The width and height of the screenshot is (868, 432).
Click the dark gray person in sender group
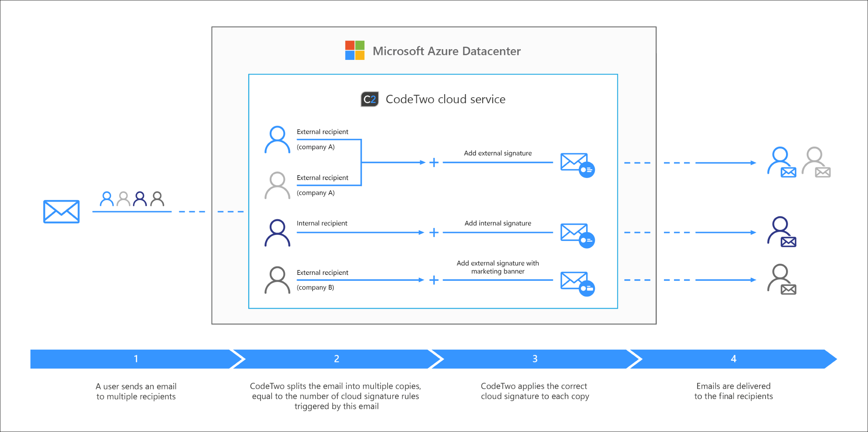pyautogui.click(x=157, y=199)
